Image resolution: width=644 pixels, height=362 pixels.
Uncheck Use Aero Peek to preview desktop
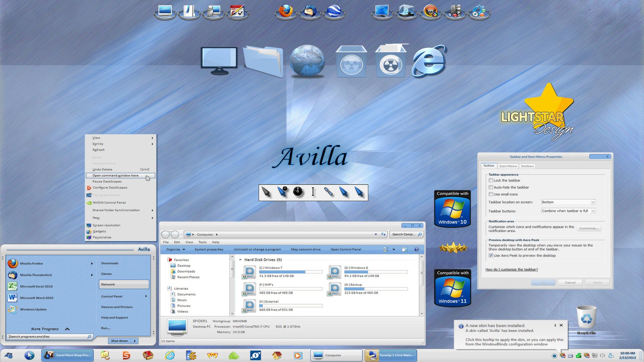[x=491, y=255]
